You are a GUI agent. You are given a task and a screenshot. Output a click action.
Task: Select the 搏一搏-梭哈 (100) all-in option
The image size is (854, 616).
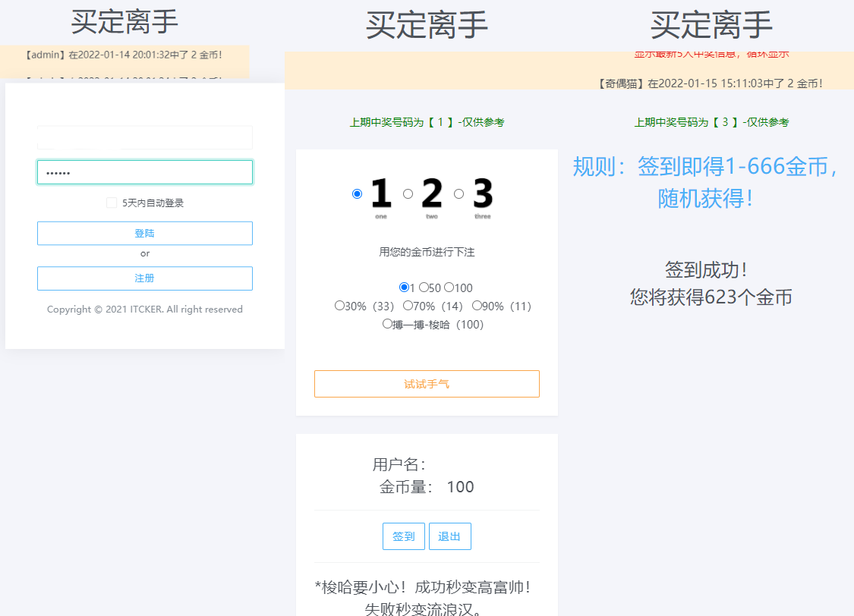tap(387, 324)
